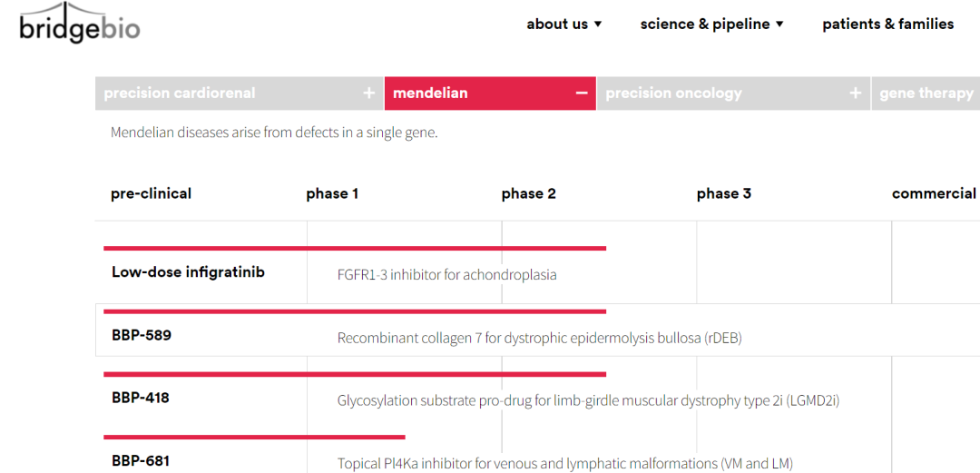Click the recombinant collagen 7 description text
980x473 pixels.
(539, 338)
